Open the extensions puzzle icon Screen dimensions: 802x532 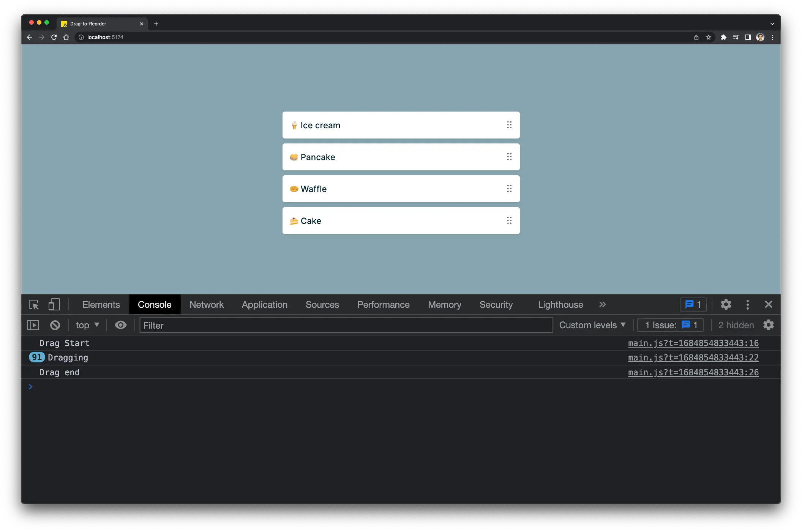pos(724,37)
